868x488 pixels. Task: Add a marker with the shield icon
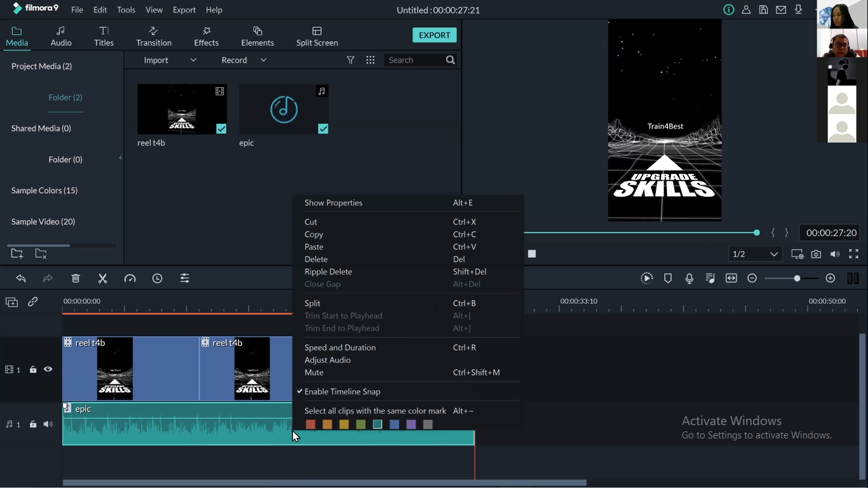pyautogui.click(x=668, y=278)
